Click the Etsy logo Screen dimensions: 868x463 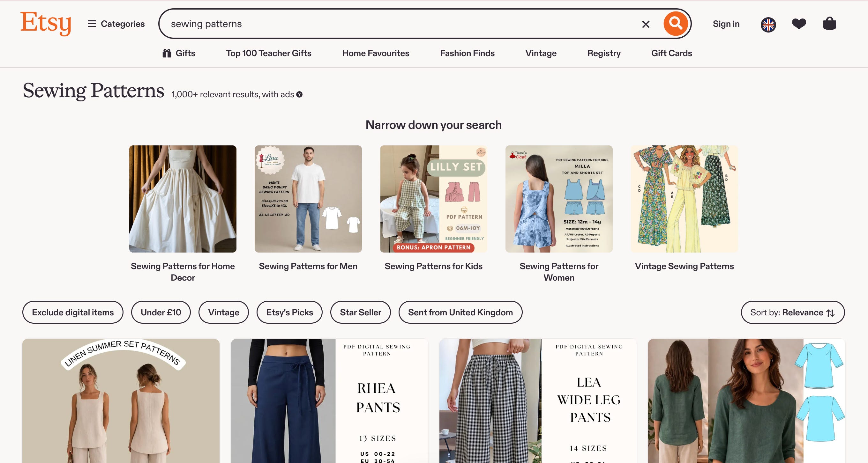(46, 23)
